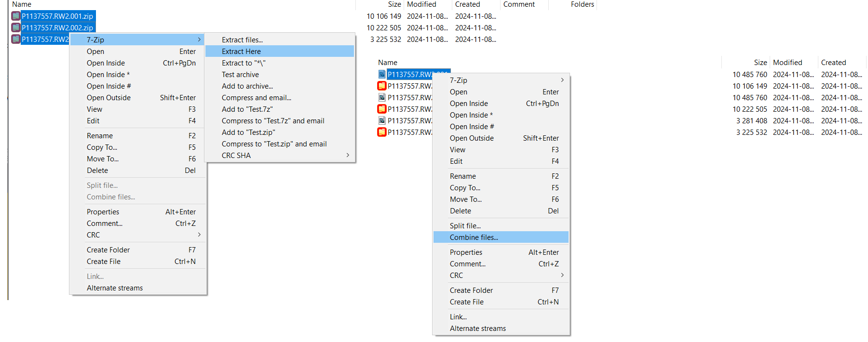Click archive icon beside left list's 3 225 532 row
868x342 pixels.
[16, 39]
